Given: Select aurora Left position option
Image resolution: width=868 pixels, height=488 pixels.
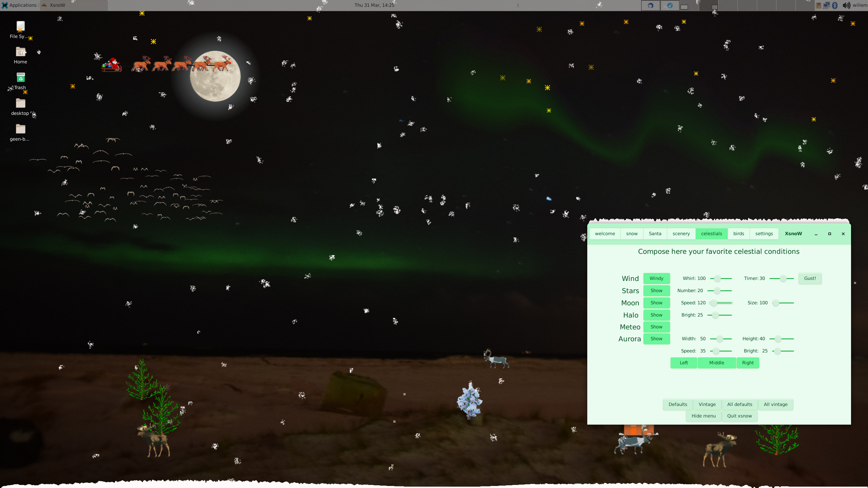Looking at the screenshot, I should click(684, 362).
